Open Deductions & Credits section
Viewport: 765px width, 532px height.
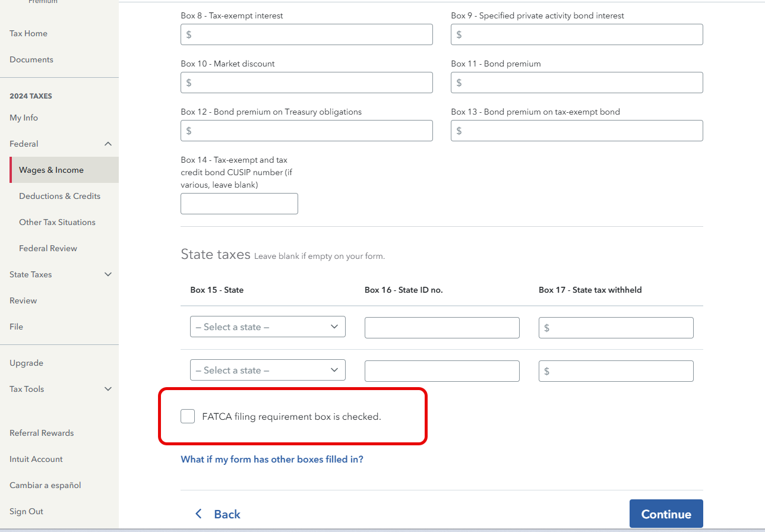coord(59,196)
